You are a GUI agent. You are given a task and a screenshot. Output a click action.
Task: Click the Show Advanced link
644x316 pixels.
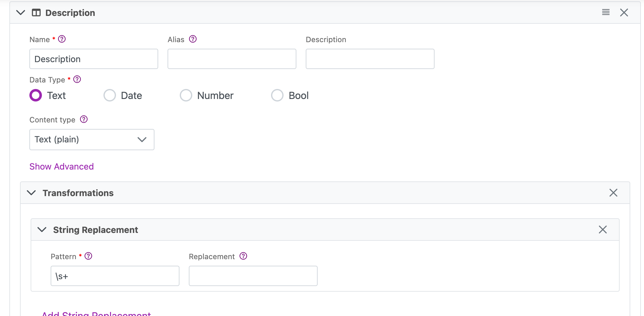coord(62,166)
